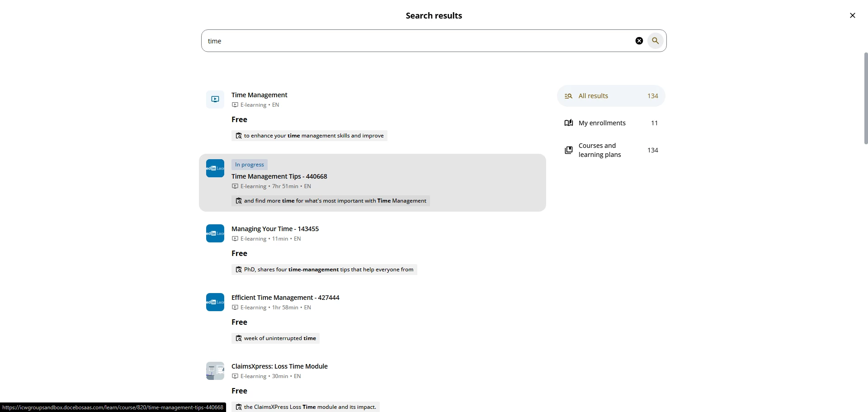Image resolution: width=868 pixels, height=412 pixels.
Task: Open the Time Management course title
Action: tap(259, 95)
